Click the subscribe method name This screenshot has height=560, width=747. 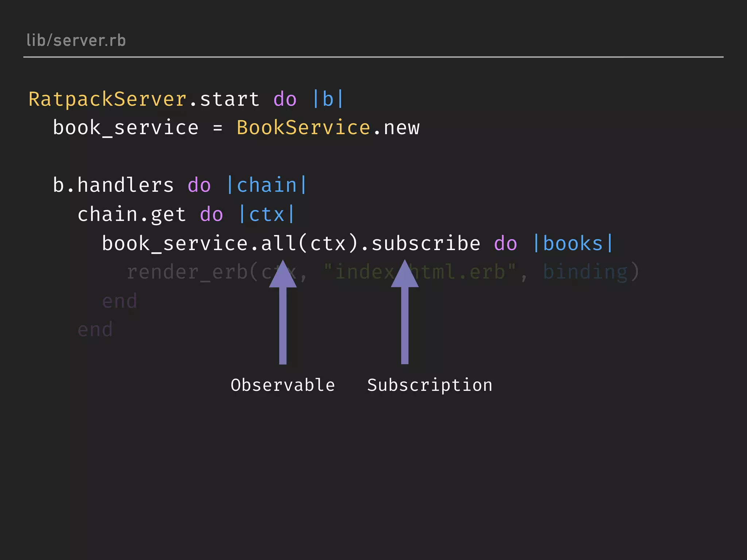(426, 243)
